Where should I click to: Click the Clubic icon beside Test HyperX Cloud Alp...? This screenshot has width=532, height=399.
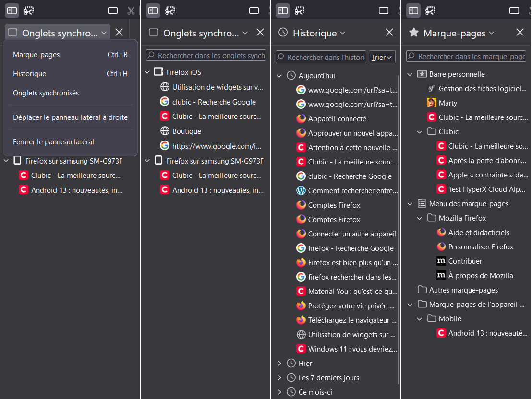(441, 189)
